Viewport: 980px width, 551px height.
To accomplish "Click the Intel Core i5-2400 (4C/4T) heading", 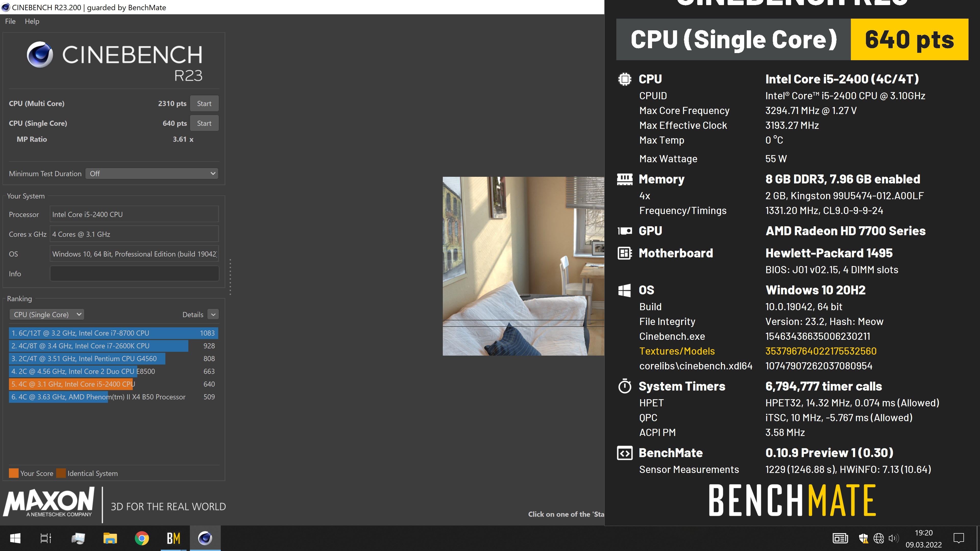I will point(842,79).
